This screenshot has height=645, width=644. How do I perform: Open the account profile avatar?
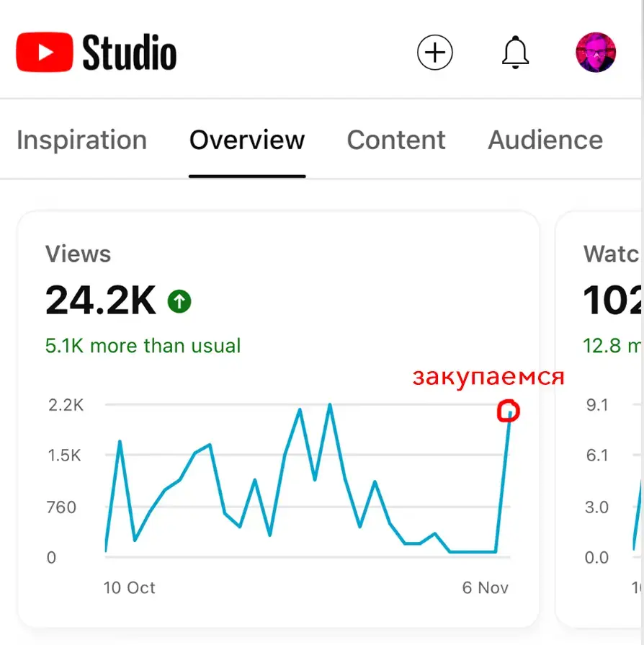[596, 52]
